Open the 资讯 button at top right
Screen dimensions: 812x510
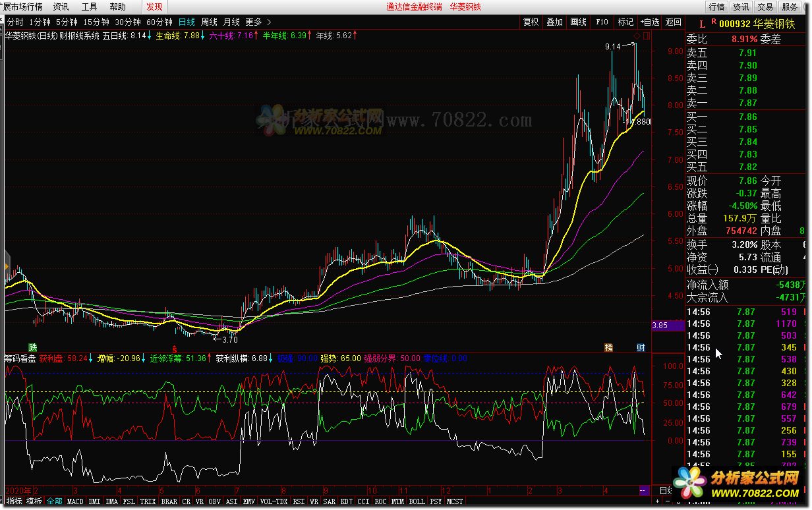(741, 7)
